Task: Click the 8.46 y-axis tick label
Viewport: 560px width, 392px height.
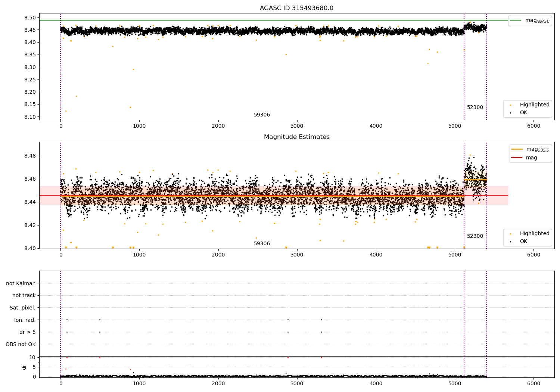Action: pyautogui.click(x=30, y=179)
